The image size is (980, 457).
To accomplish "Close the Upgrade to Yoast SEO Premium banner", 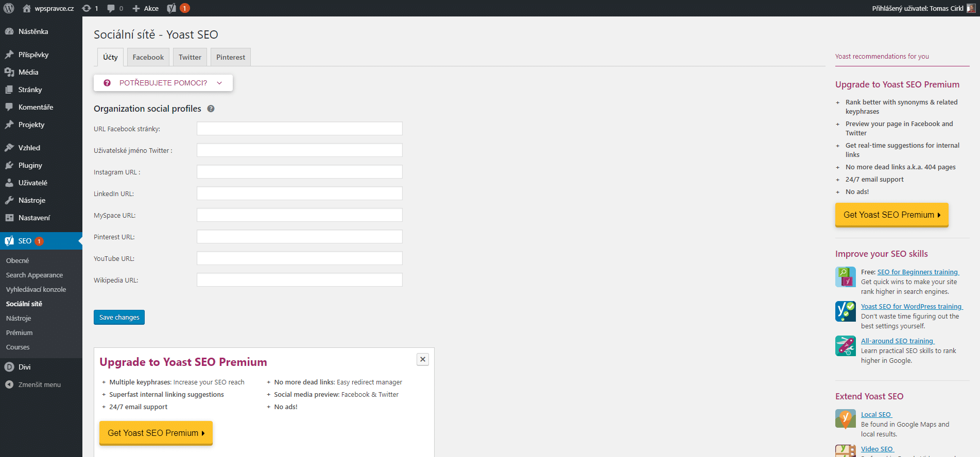I will coord(423,359).
